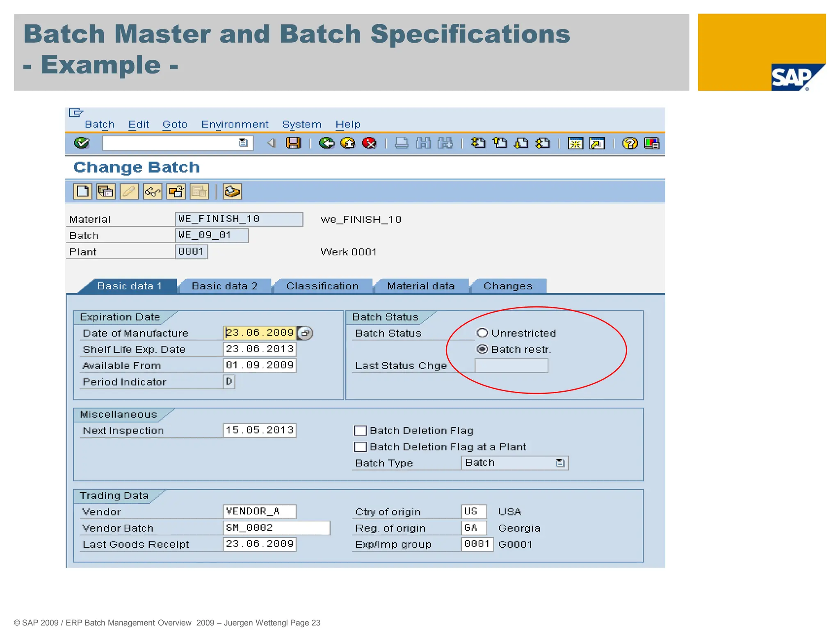
Task: Select the Batch restr. radio button
Action: coord(482,349)
